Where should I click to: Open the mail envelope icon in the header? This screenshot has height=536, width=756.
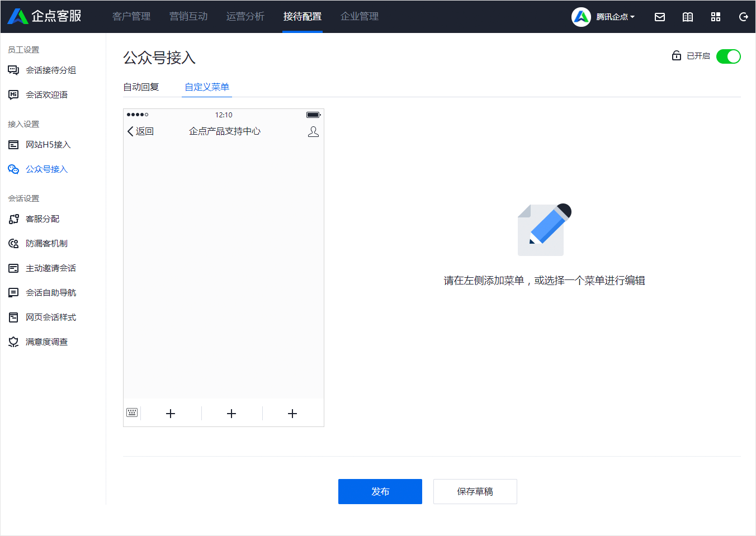pos(659,17)
